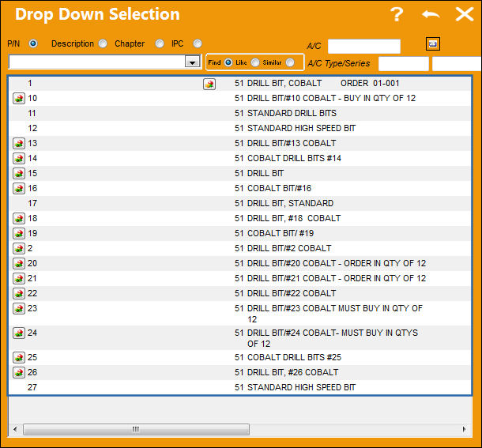
Task: Click the part icon beside P/N 14
Action: tap(19, 159)
